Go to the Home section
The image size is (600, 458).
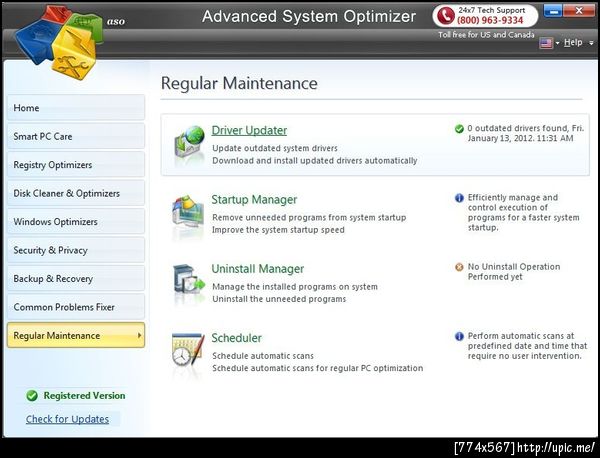click(x=76, y=108)
